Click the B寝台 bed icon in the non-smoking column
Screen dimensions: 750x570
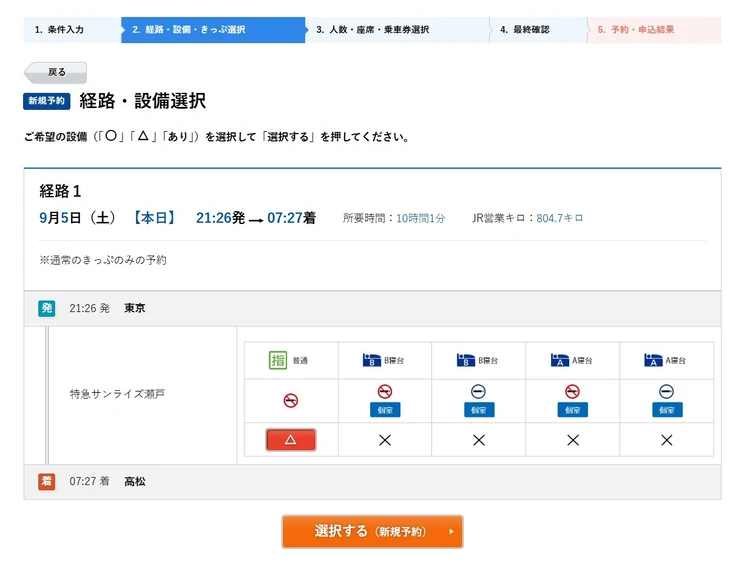(372, 360)
